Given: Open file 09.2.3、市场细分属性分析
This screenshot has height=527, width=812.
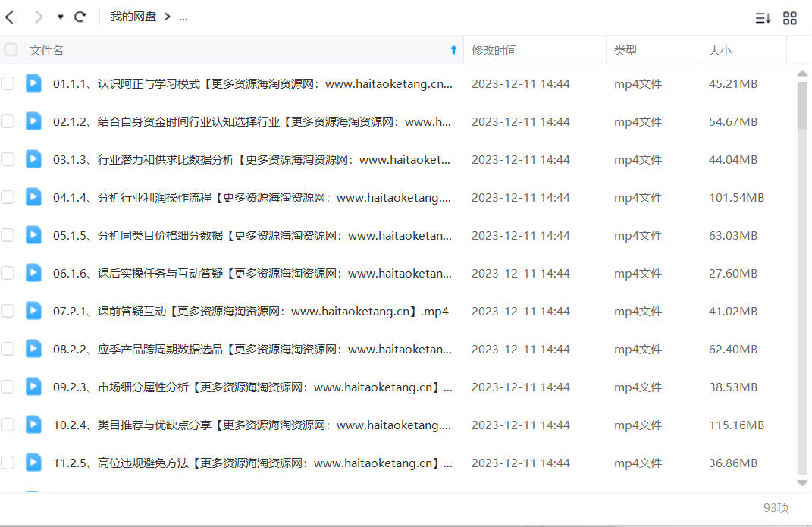Looking at the screenshot, I should (x=252, y=387).
